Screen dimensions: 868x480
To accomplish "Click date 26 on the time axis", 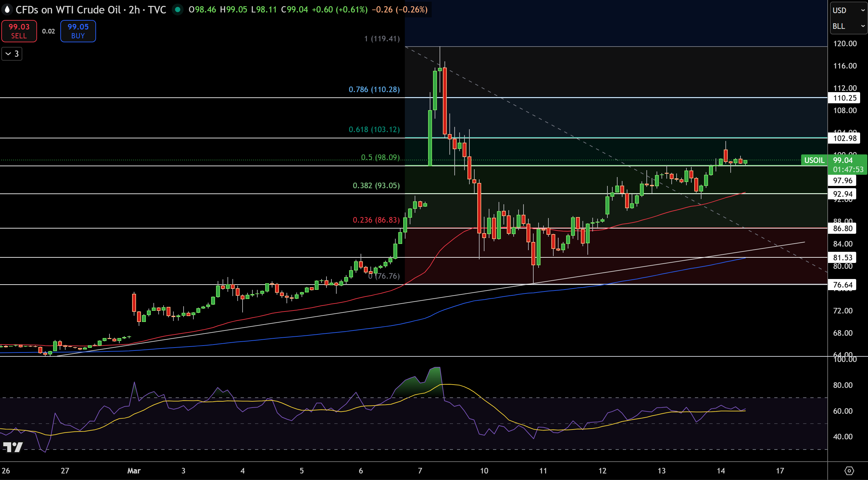I will coord(6,470).
